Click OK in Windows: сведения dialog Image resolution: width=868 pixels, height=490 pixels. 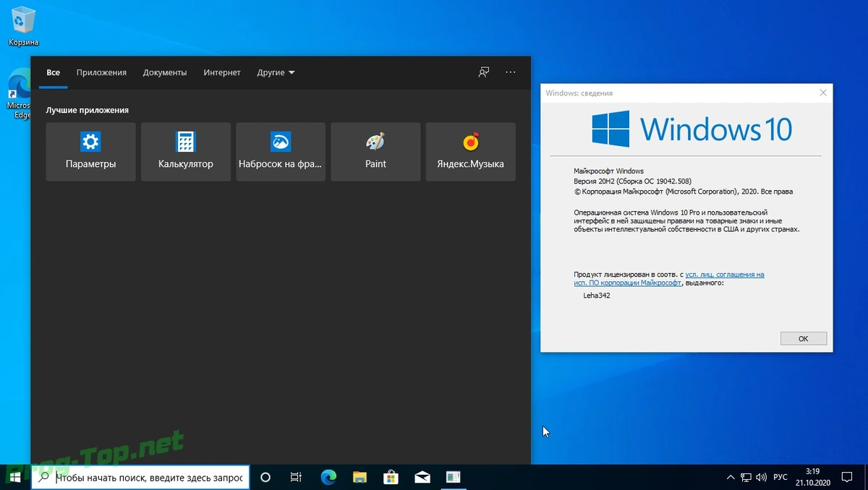(x=804, y=338)
